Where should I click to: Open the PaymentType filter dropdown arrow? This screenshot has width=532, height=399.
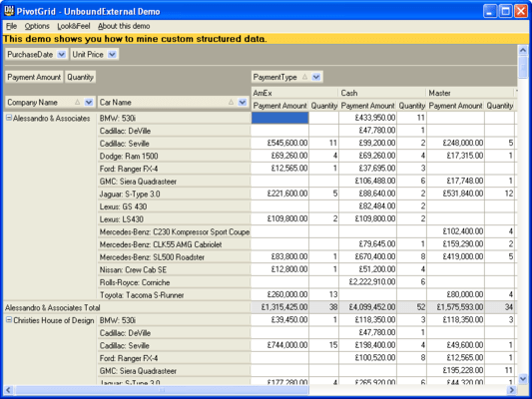(316, 77)
